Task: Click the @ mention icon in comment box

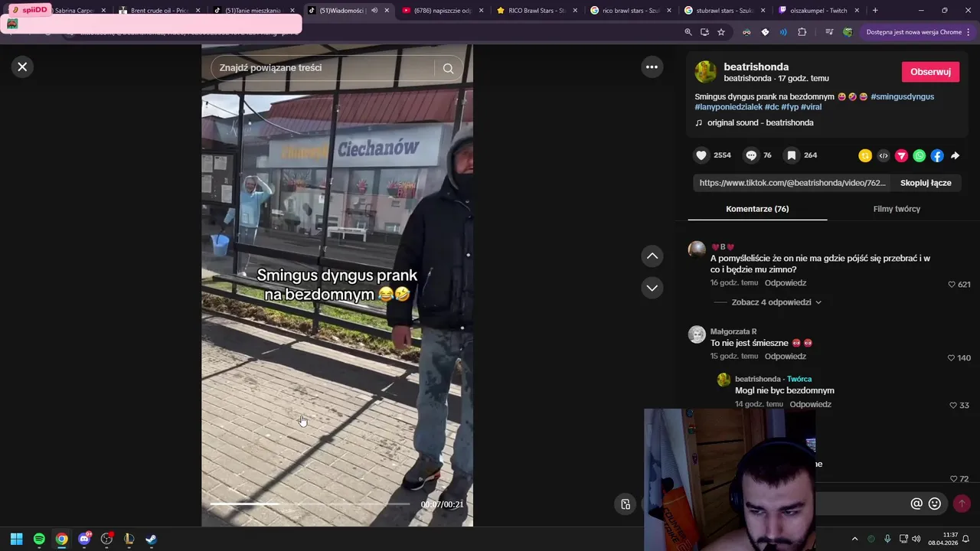Action: pos(916,504)
